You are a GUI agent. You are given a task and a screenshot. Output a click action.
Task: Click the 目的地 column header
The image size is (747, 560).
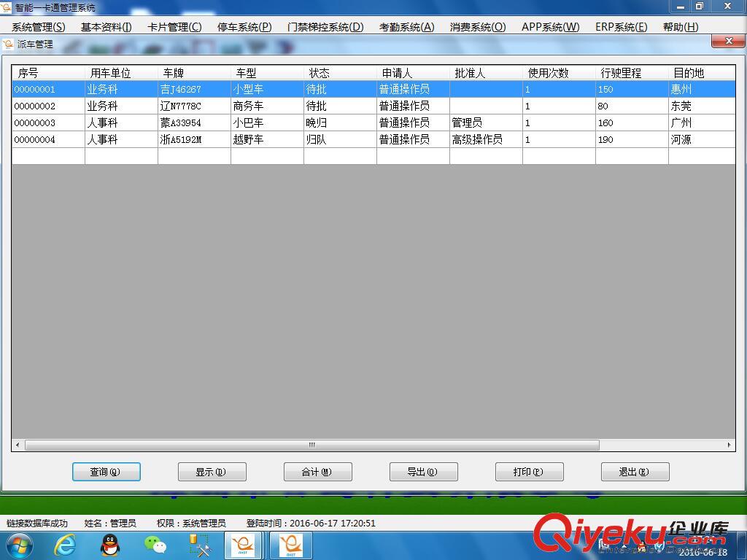coord(701,73)
